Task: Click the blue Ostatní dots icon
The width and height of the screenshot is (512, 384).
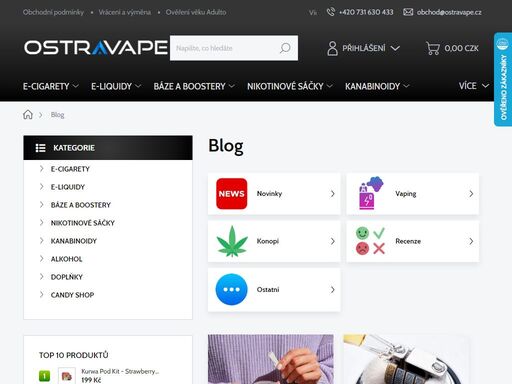Action: (232, 289)
